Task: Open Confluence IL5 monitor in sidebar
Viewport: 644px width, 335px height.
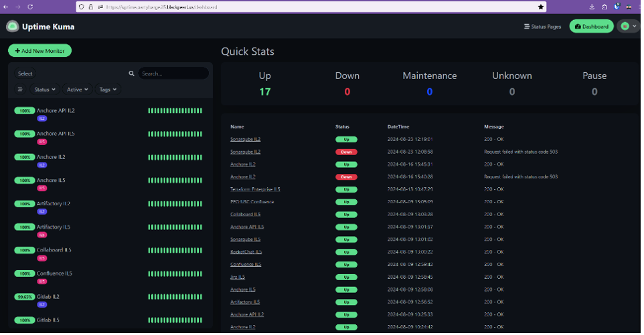Action: (54, 273)
